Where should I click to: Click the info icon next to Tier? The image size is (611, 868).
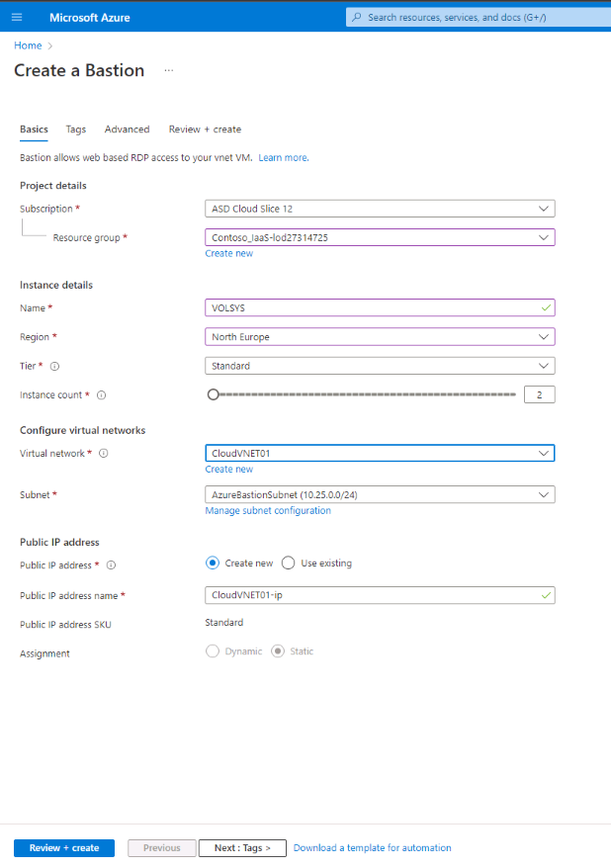point(52,365)
